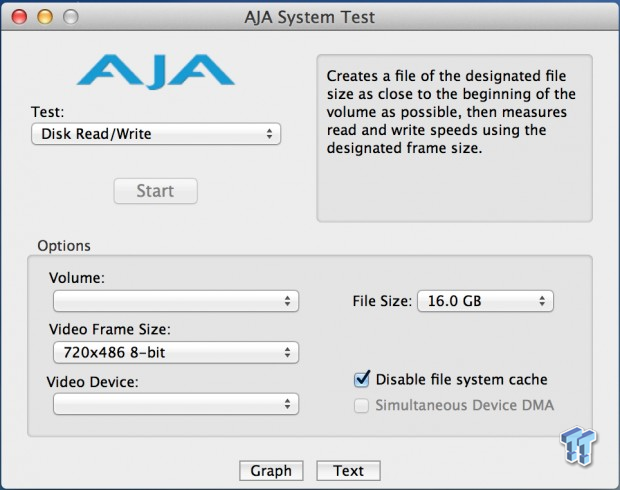Uncheck Disable file system cache
This screenshot has height=490, width=620.
(x=361, y=379)
